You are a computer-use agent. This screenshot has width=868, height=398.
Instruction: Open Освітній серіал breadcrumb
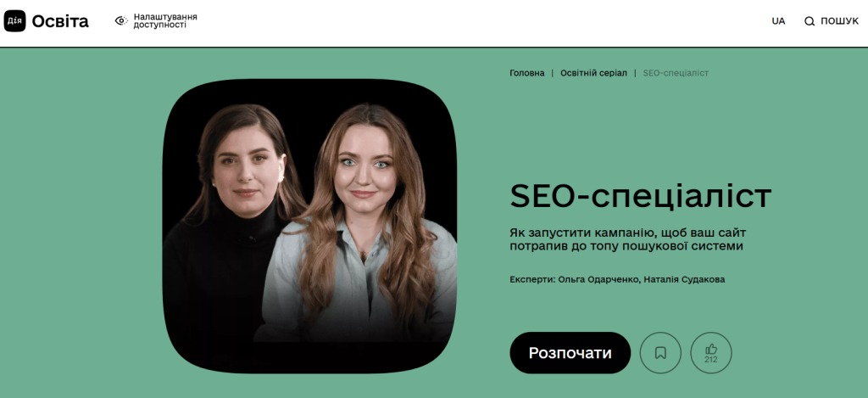593,73
